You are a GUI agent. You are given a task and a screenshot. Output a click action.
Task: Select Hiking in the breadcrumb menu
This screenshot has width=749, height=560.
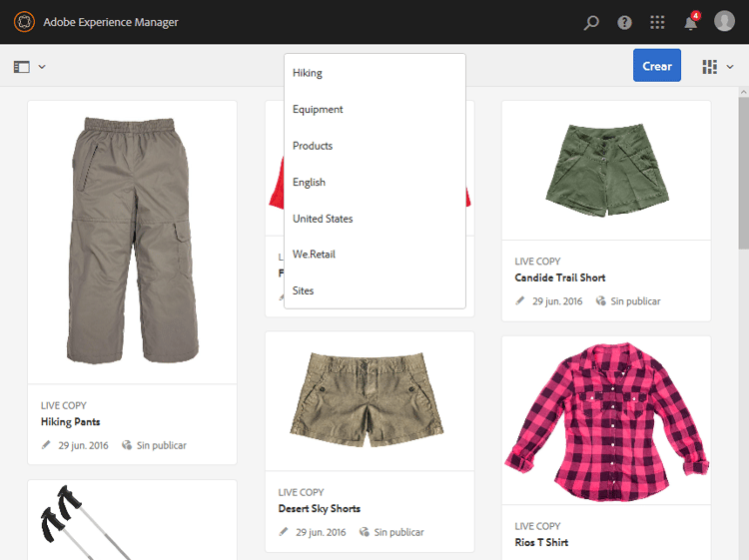pos(374,73)
